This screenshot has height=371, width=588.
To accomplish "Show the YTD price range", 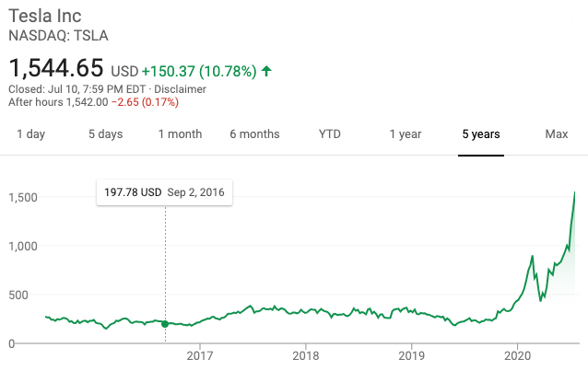I will [x=329, y=134].
